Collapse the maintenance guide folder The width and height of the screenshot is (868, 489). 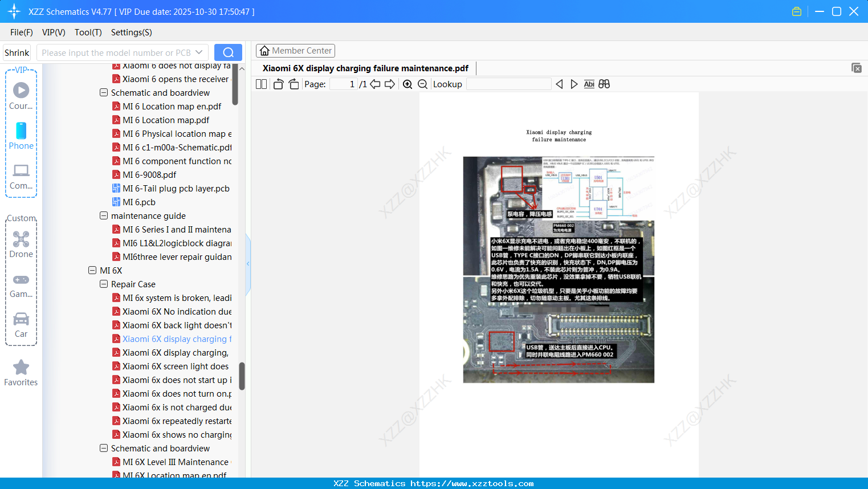(104, 215)
